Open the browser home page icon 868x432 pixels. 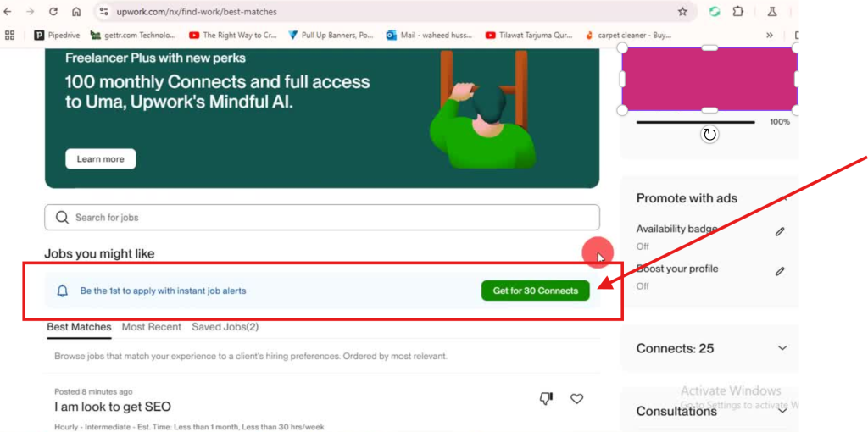(x=76, y=12)
